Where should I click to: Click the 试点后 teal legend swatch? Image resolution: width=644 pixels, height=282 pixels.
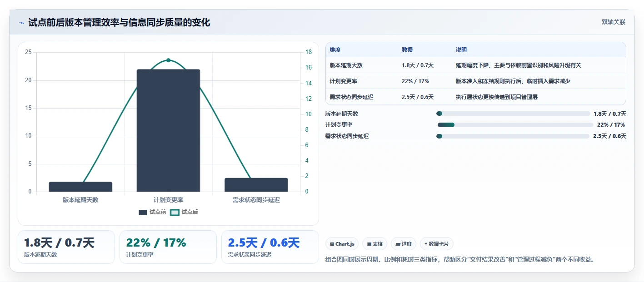point(175,212)
